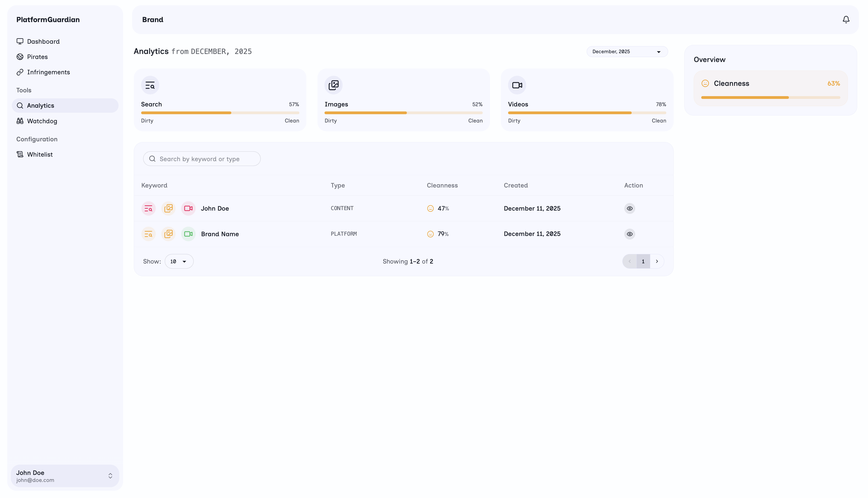Open the notification bell

tap(846, 20)
